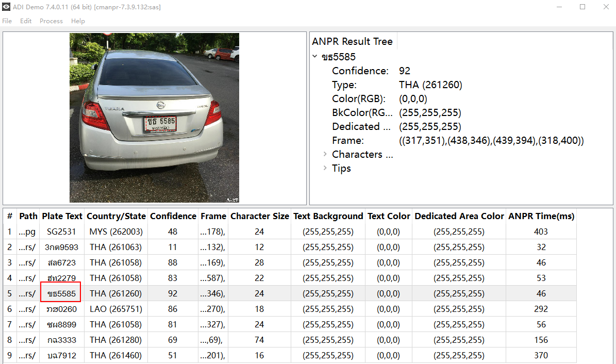The height and width of the screenshot is (364, 616).
Task: Click Dedicated Area Color column header
Action: [x=459, y=216]
